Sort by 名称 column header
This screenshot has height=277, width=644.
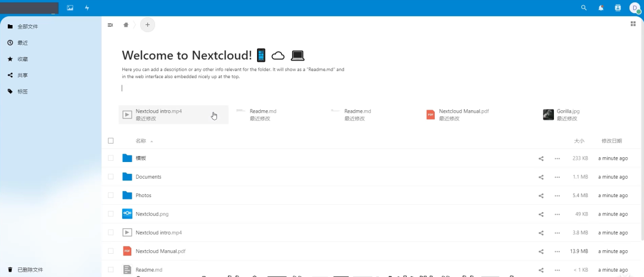141,141
